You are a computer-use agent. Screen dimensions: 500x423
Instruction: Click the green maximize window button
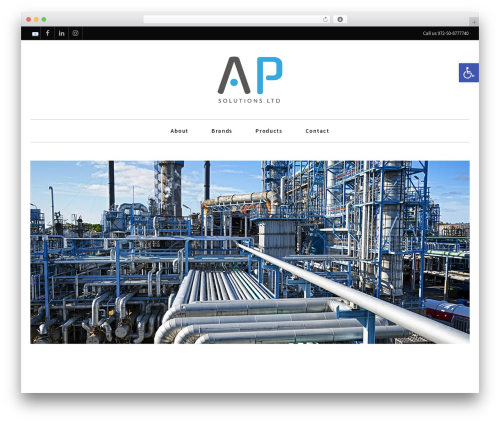[x=44, y=19]
